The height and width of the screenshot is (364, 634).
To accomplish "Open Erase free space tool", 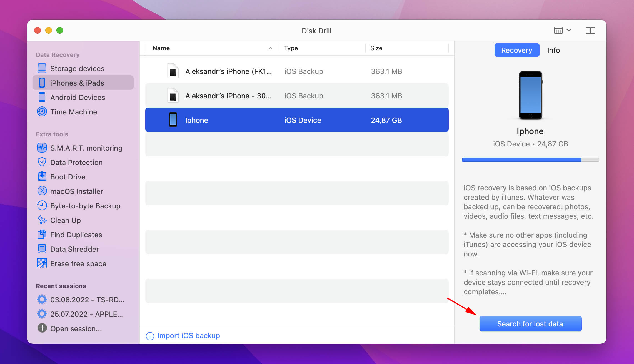I will pyautogui.click(x=83, y=263).
